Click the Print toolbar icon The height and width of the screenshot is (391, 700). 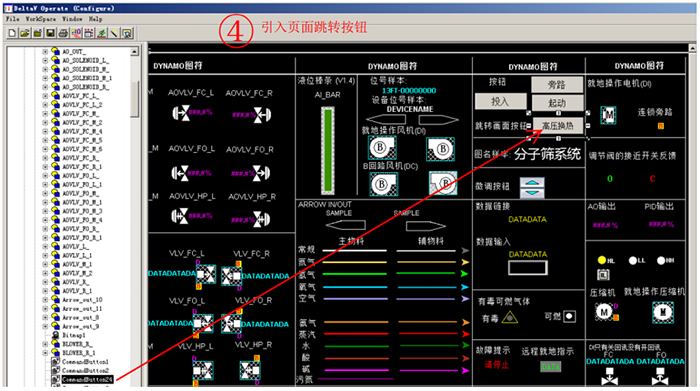[x=63, y=33]
